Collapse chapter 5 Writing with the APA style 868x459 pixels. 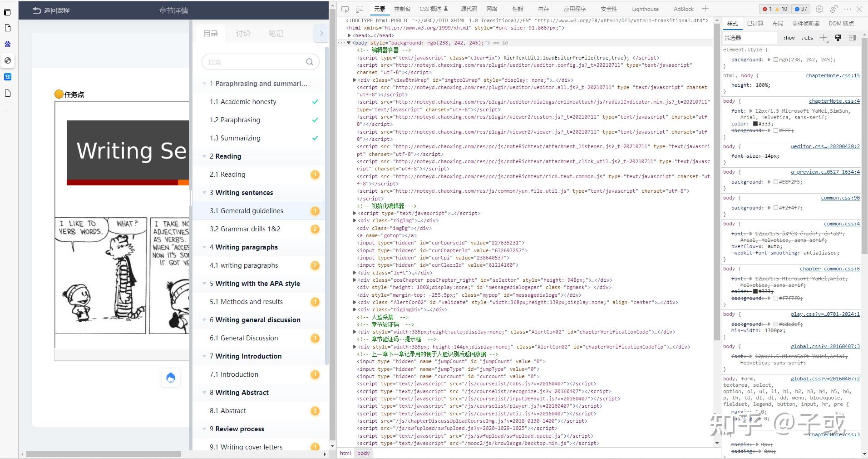[x=204, y=284]
